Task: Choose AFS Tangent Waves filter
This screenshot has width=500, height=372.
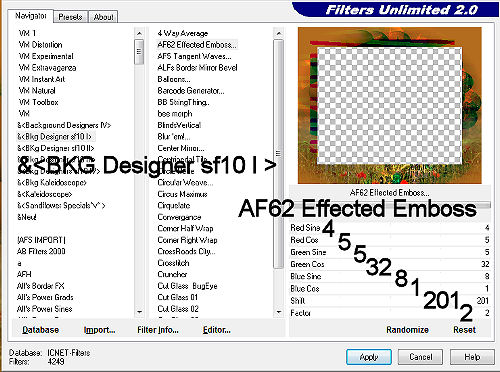Action: 194,56
